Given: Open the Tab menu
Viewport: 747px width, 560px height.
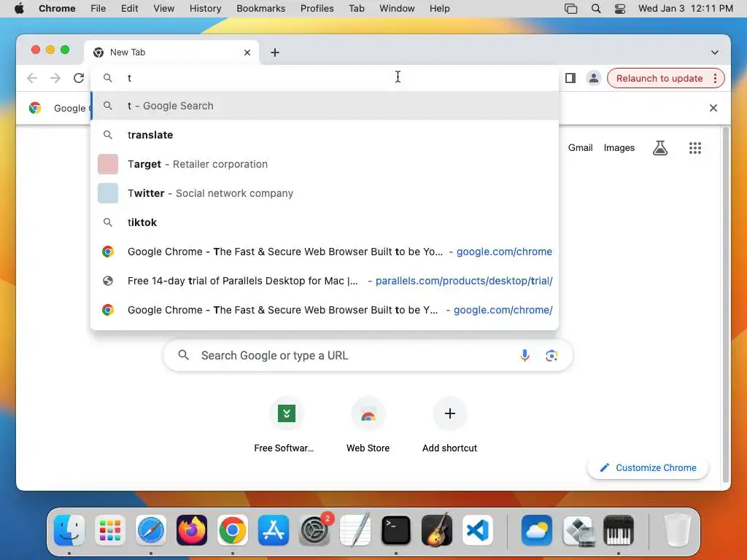Looking at the screenshot, I should point(356,9).
